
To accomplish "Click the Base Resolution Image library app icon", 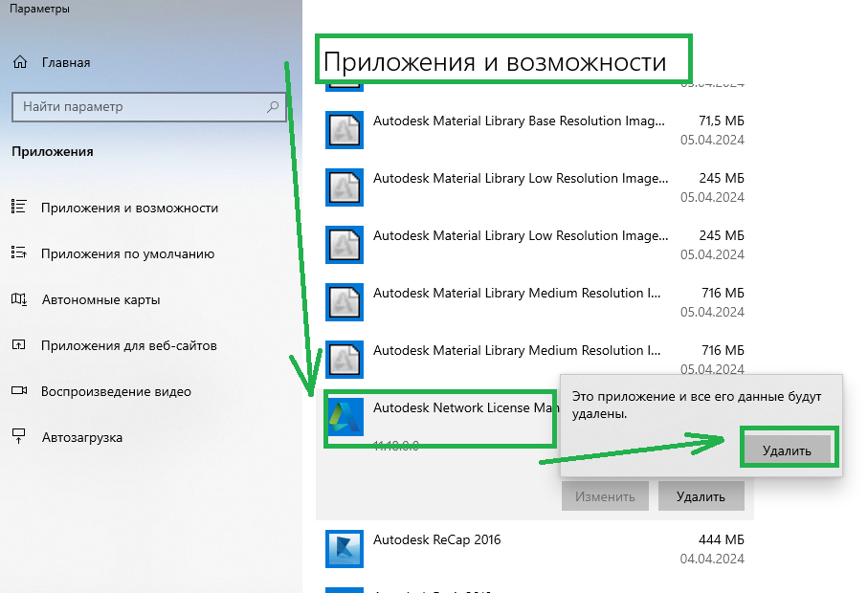I will click(x=344, y=130).
